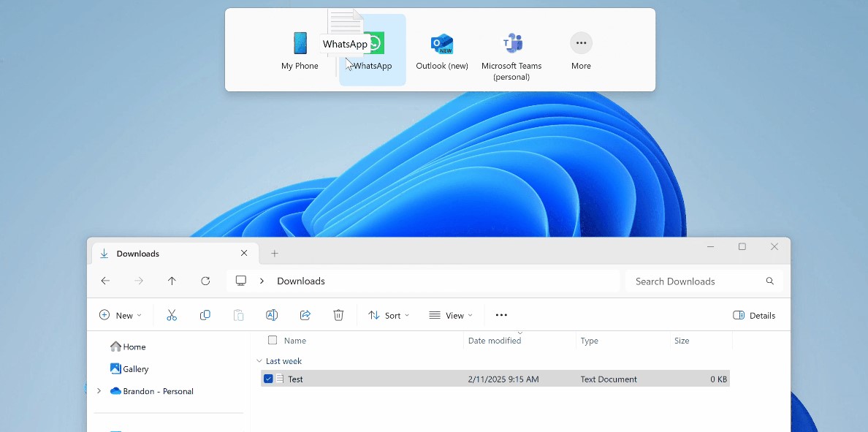Image resolution: width=868 pixels, height=432 pixels.
Task: Open the See more ellipsis menu
Action: coord(501,315)
